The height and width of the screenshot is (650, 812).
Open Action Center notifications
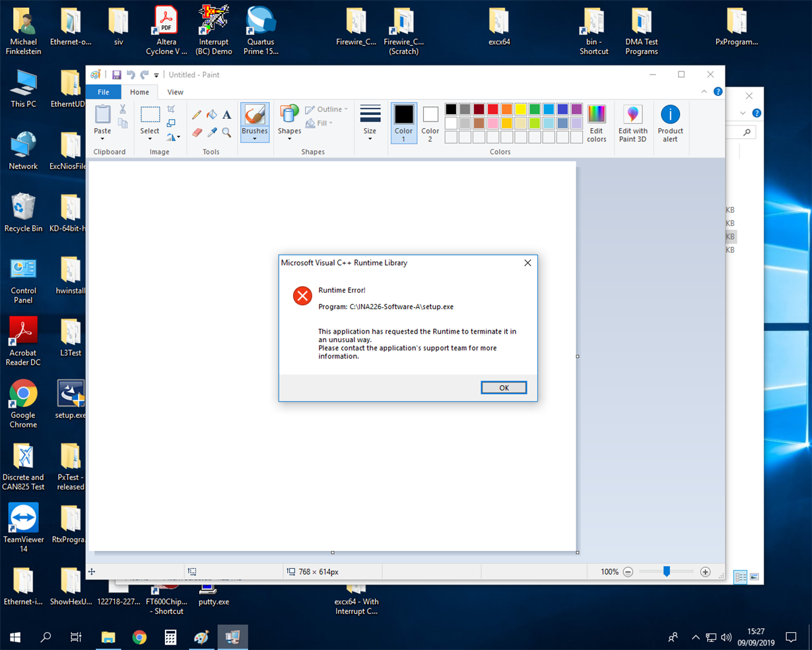click(x=791, y=637)
